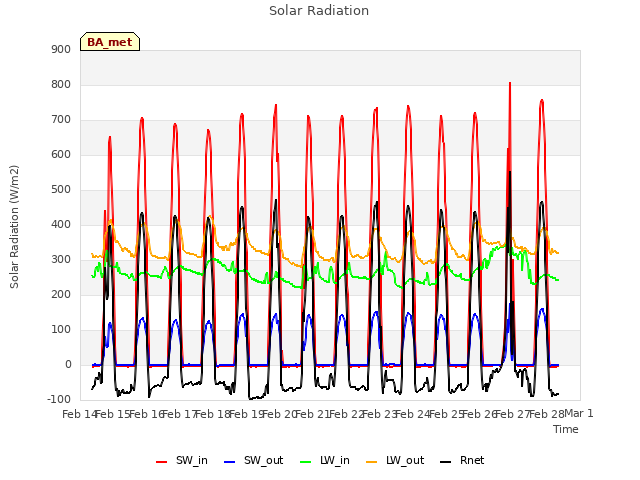
Task: Click the Feb 14 x-axis tick label
Action: tap(80, 414)
